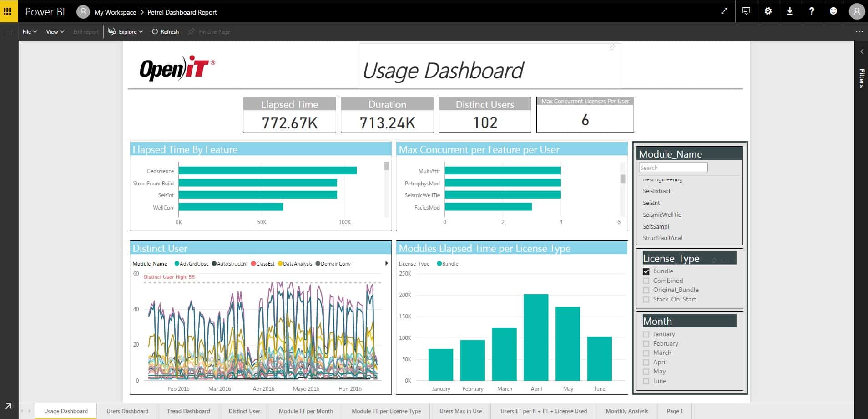Check the May month checkbox
Viewport: 868px width, 419px height.
[x=646, y=372]
